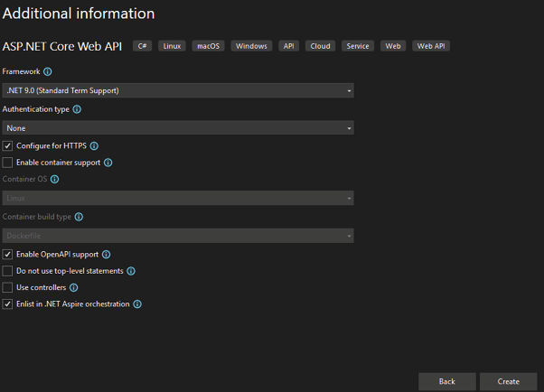Go back using the Back button
This screenshot has height=392, width=544.
click(446, 381)
